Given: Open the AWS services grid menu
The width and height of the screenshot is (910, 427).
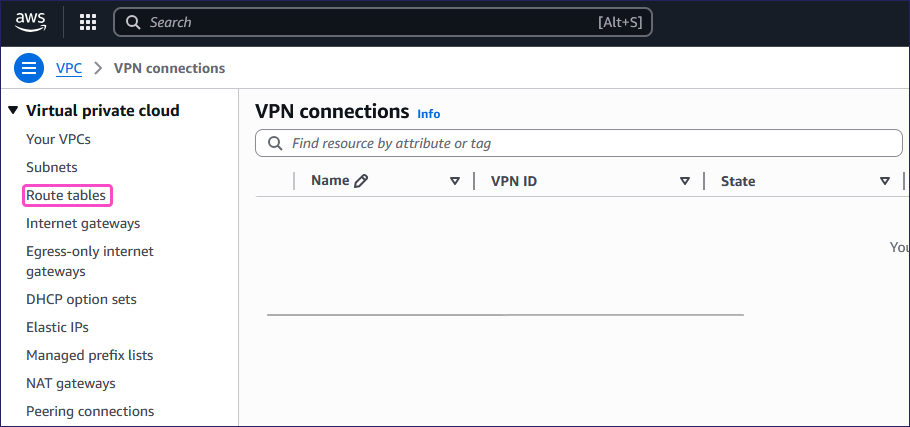Looking at the screenshot, I should point(88,22).
